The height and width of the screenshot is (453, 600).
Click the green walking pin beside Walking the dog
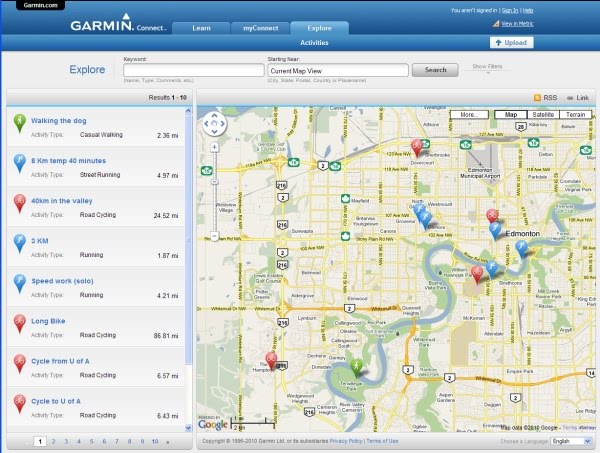20,123
